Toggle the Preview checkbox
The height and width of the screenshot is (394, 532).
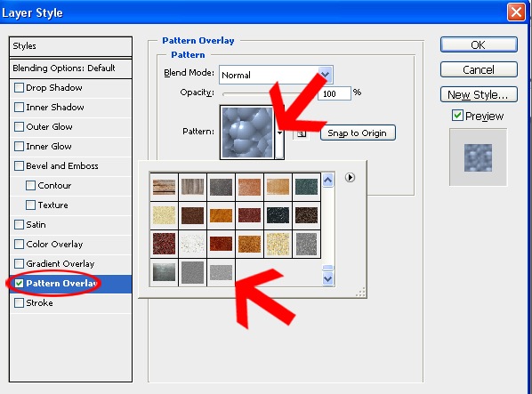click(x=457, y=116)
